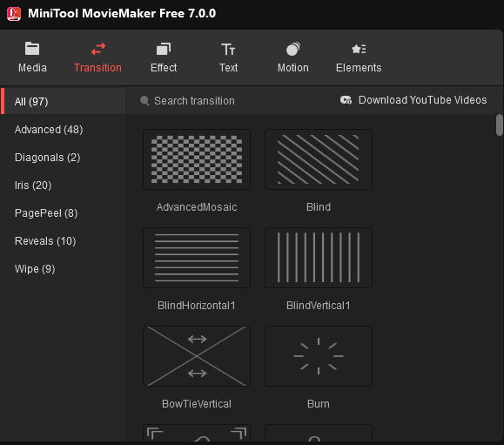Switch to the Effect tab label
The image size is (504, 445).
(x=164, y=68)
